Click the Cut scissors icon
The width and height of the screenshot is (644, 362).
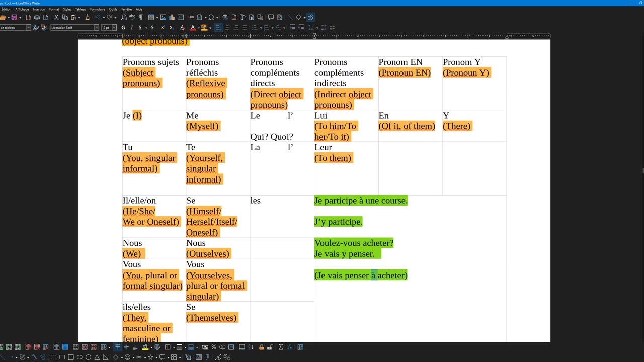(56, 18)
